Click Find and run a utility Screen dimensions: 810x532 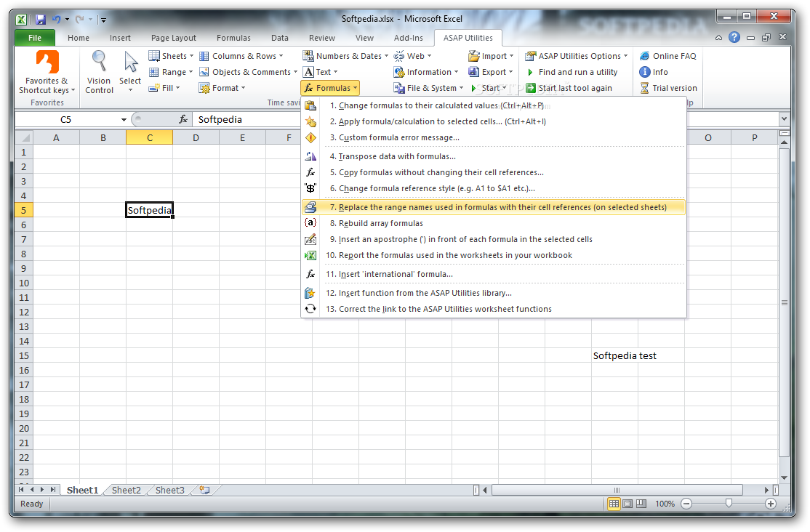coord(572,72)
